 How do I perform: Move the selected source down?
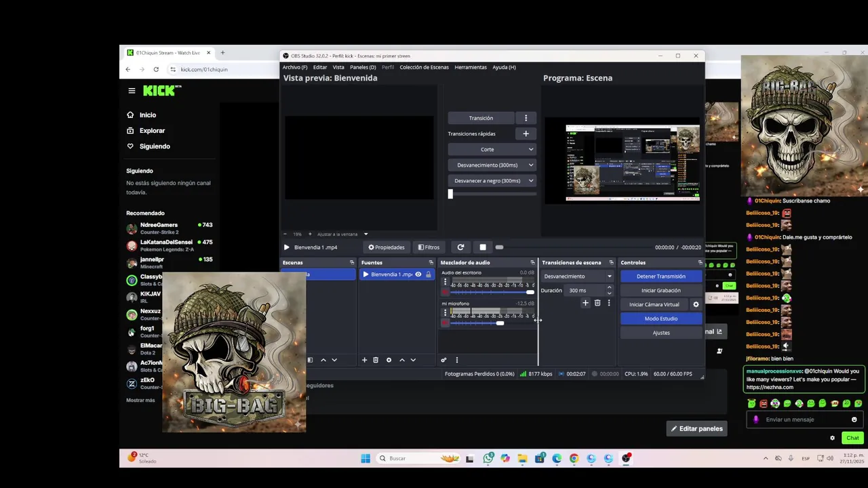(413, 360)
